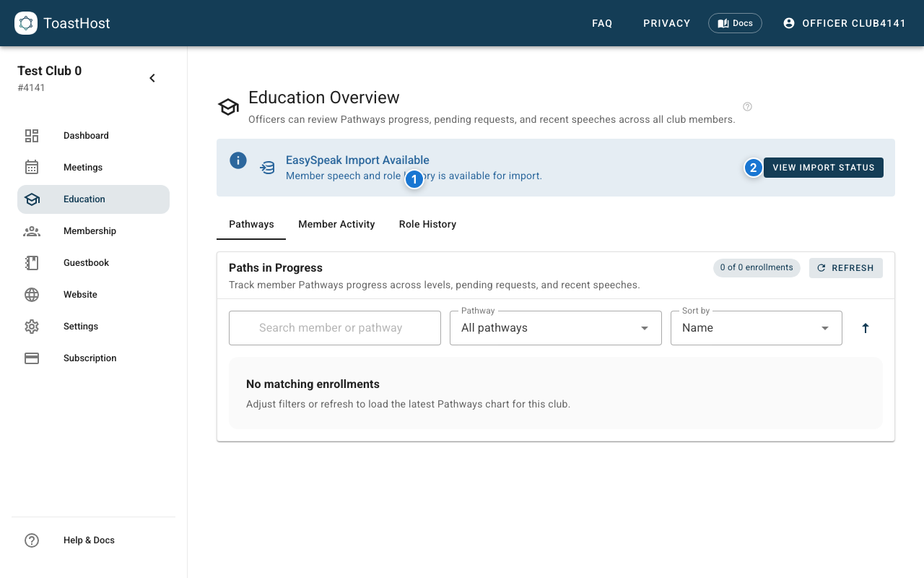Open Settings via the gear icon
This screenshot has width=924, height=578.
32,326
